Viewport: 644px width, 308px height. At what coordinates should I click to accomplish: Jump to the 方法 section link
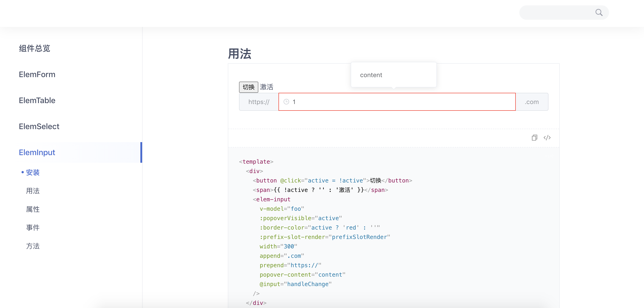point(33,246)
